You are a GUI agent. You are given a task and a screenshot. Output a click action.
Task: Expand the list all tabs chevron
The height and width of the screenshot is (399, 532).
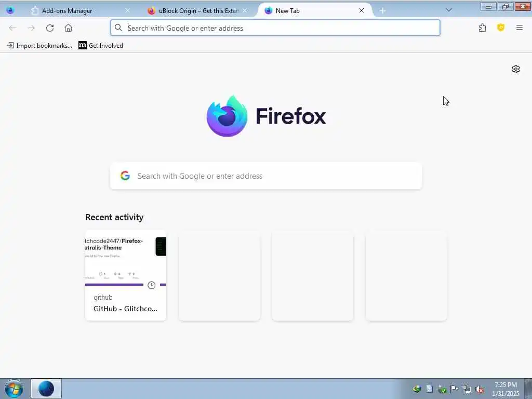coord(449,10)
